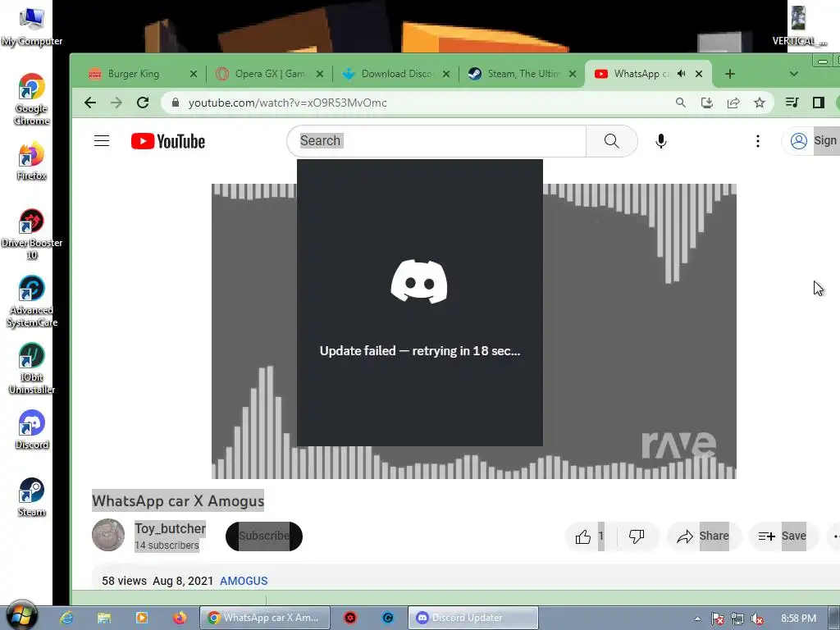The image size is (840, 630).
Task: Click the Sign in button
Action: tap(813, 141)
